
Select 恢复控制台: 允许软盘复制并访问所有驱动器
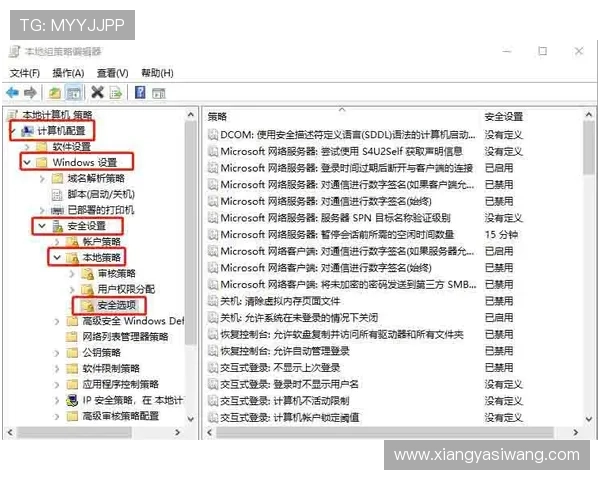(342, 334)
